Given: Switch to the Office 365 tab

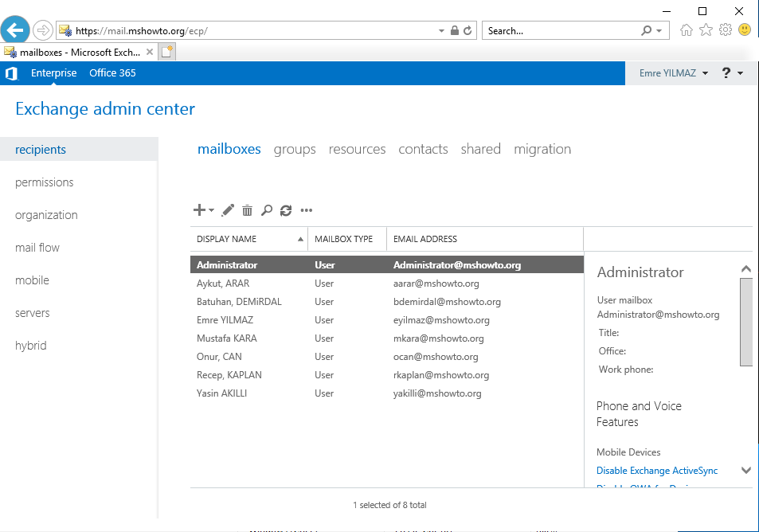Looking at the screenshot, I should pos(112,73).
